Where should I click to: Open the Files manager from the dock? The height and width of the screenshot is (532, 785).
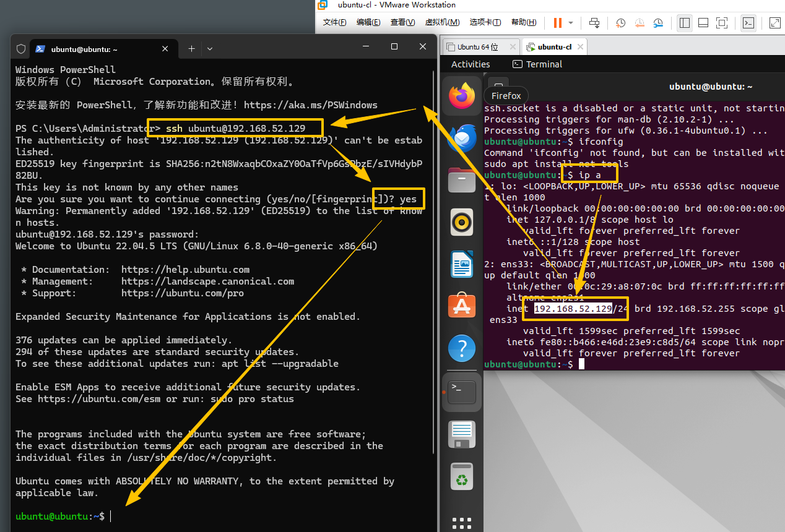pyautogui.click(x=462, y=180)
